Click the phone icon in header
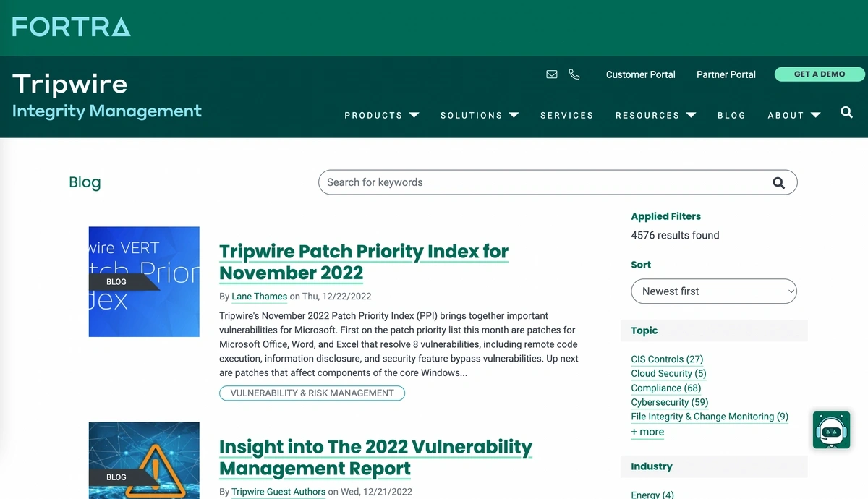 [574, 74]
